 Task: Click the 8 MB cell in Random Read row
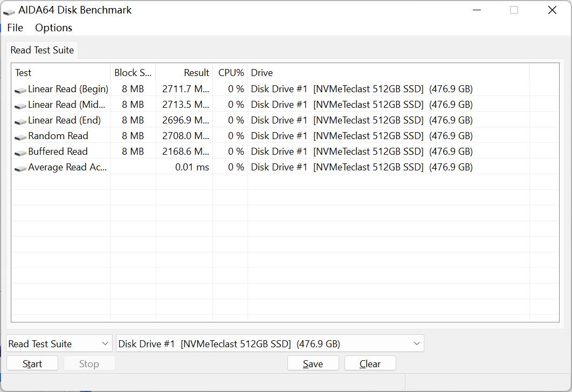pos(133,136)
